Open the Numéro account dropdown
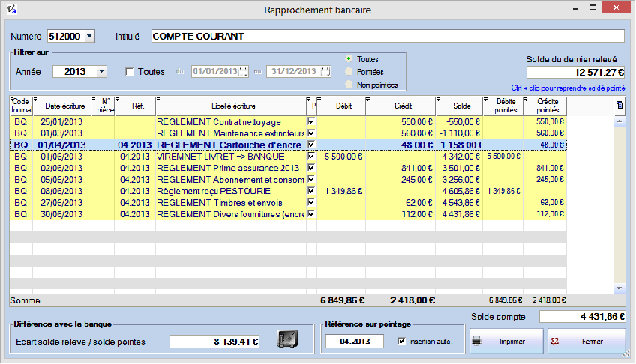This screenshot has height=364, width=636. 90,36
